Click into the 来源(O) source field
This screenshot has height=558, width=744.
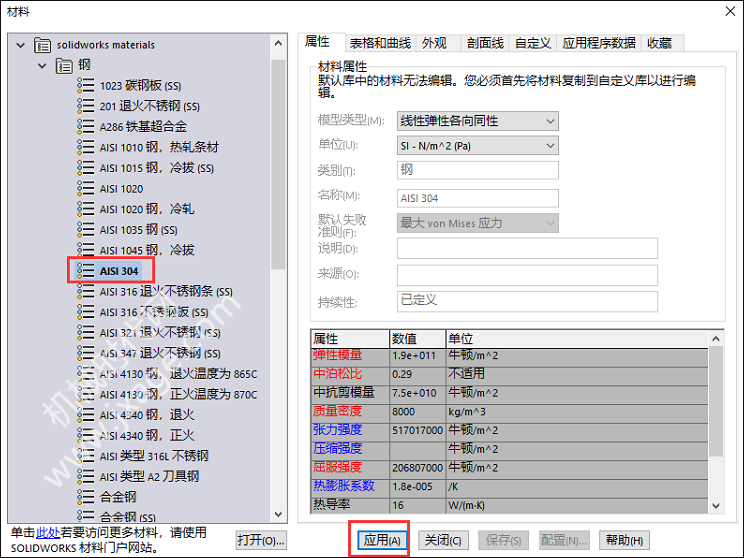(527, 275)
